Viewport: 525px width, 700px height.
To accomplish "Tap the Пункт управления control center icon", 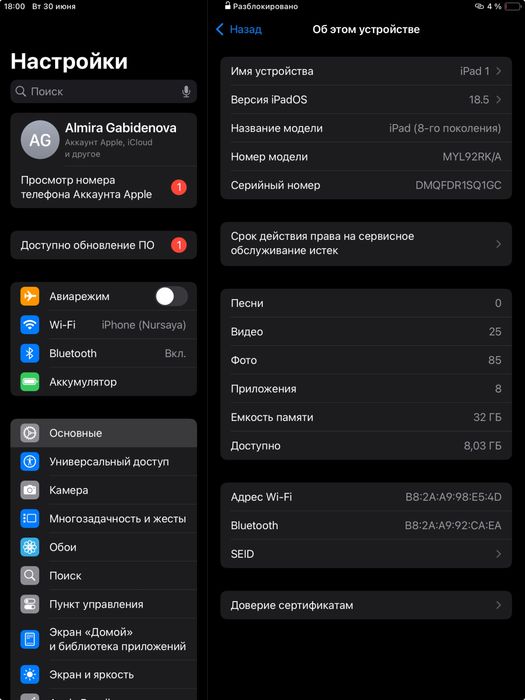I will 30,604.
